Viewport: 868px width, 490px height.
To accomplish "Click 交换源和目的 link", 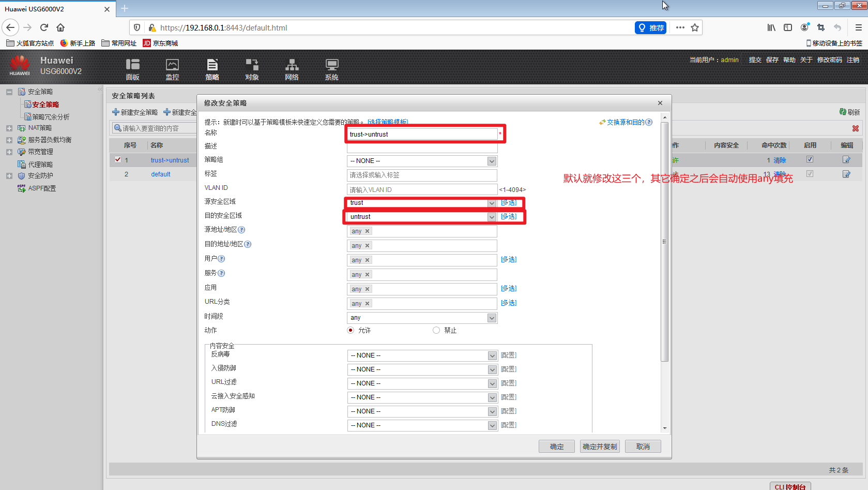I will [626, 122].
